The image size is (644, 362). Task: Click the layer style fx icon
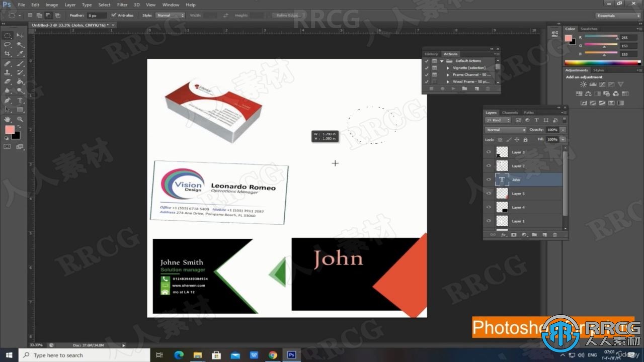click(504, 235)
